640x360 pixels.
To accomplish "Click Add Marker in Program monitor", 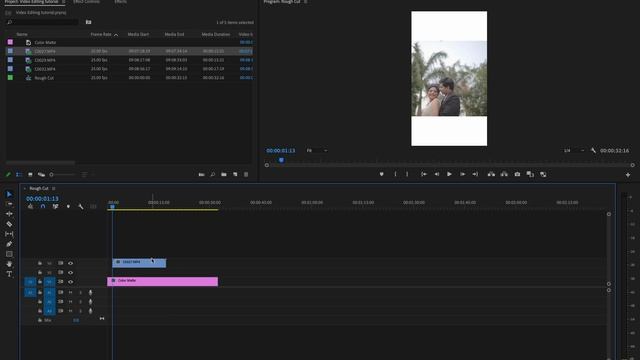I will pos(382,174).
